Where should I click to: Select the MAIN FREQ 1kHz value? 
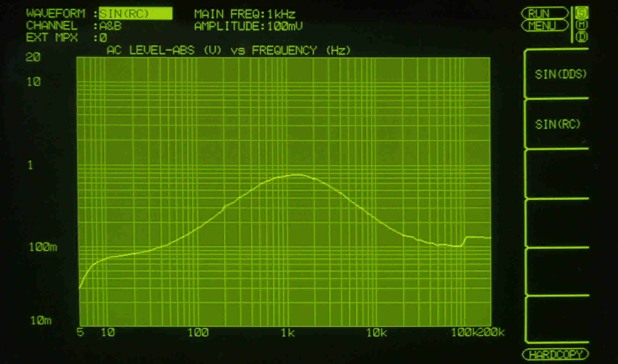click(281, 14)
